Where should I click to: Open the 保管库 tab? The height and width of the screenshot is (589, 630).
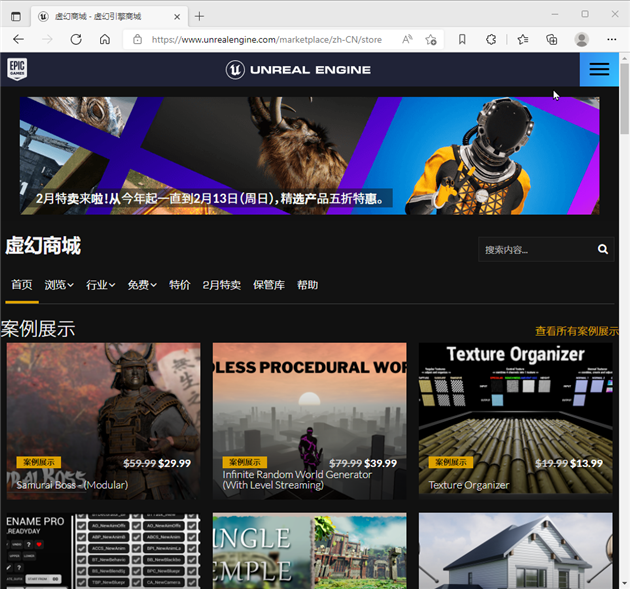click(269, 285)
